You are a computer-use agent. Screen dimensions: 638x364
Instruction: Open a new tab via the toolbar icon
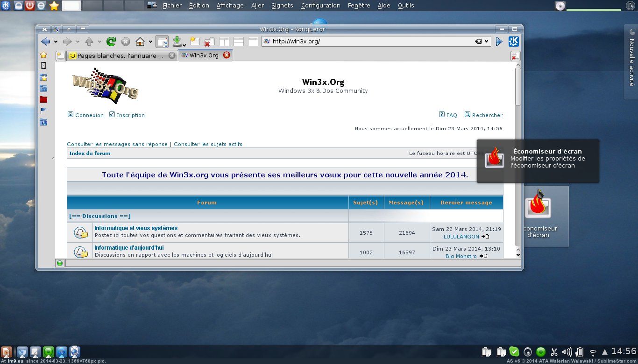coord(195,42)
